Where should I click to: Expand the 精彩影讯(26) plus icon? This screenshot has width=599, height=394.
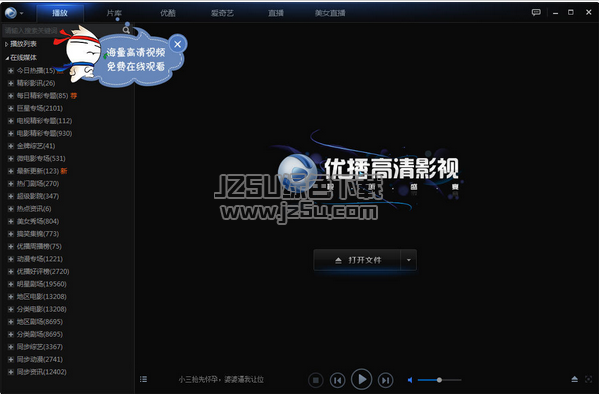[x=11, y=83]
